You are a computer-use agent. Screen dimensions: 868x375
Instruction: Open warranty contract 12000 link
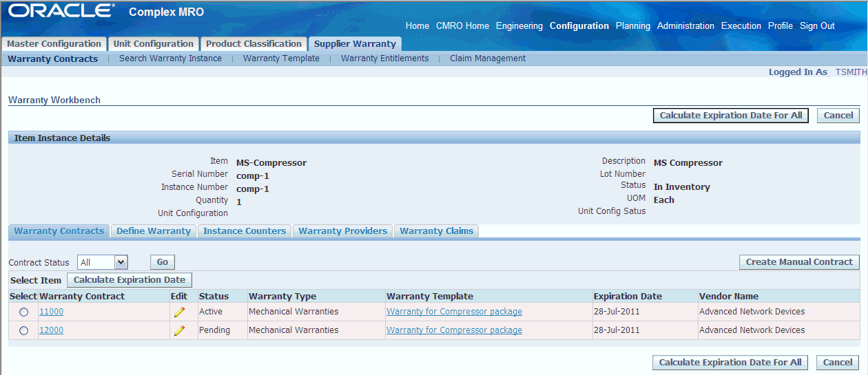tap(51, 330)
